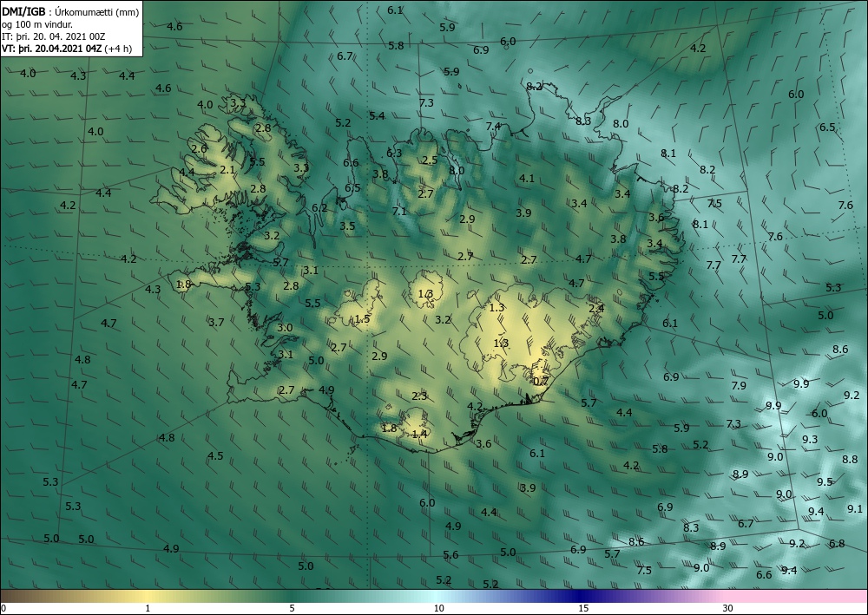Click the 30 label on the color scale
This screenshot has width=868, height=615.
[x=728, y=609]
